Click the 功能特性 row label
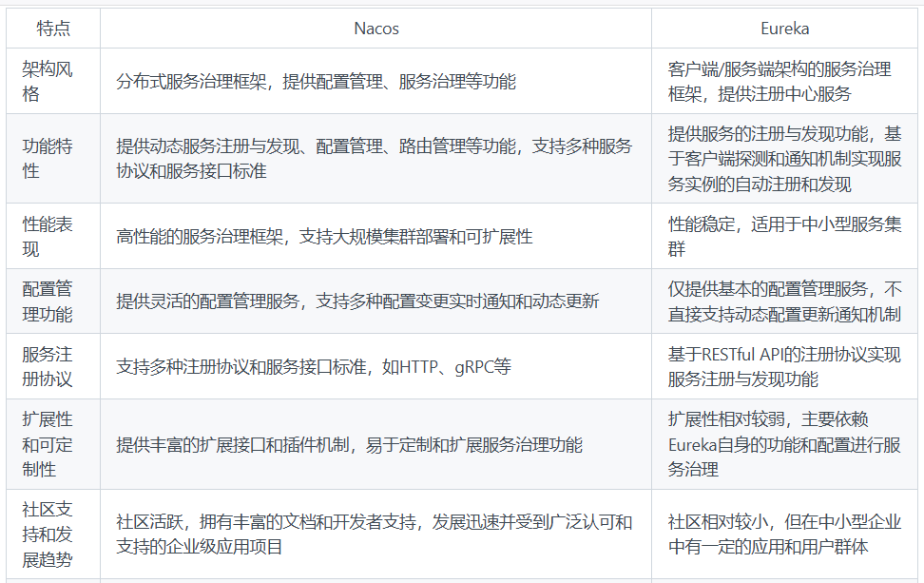This screenshot has height=583, width=924. point(53,159)
